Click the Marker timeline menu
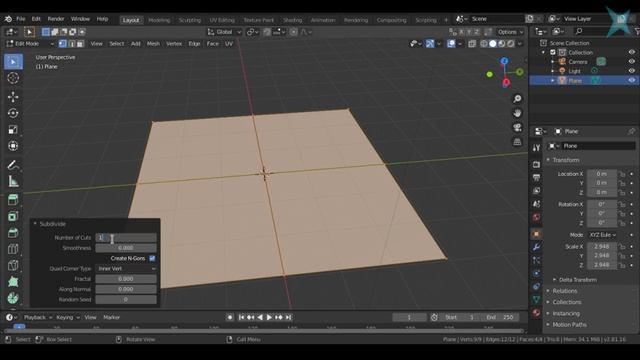Screen dimensions: 640x360 (x=111, y=317)
